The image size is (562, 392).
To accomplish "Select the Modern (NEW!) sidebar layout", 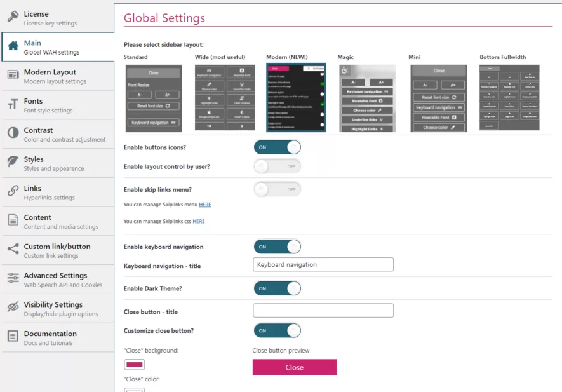I will tap(296, 97).
